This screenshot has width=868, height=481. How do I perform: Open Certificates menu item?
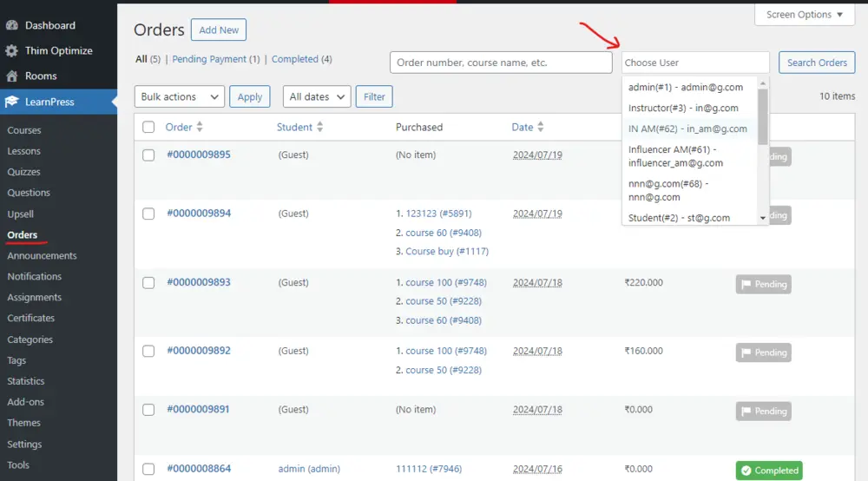(x=31, y=319)
